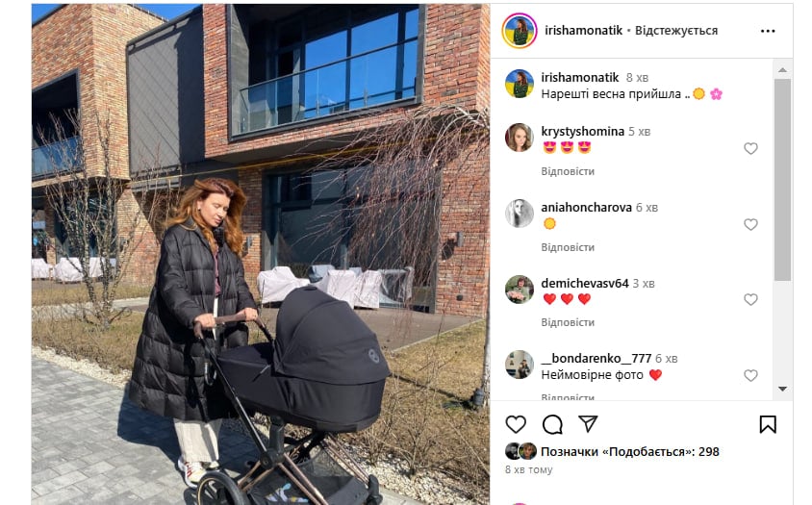The width and height of the screenshot is (812, 505).
Task: Open the Відстежується following button
Action: pyautogui.click(x=676, y=31)
